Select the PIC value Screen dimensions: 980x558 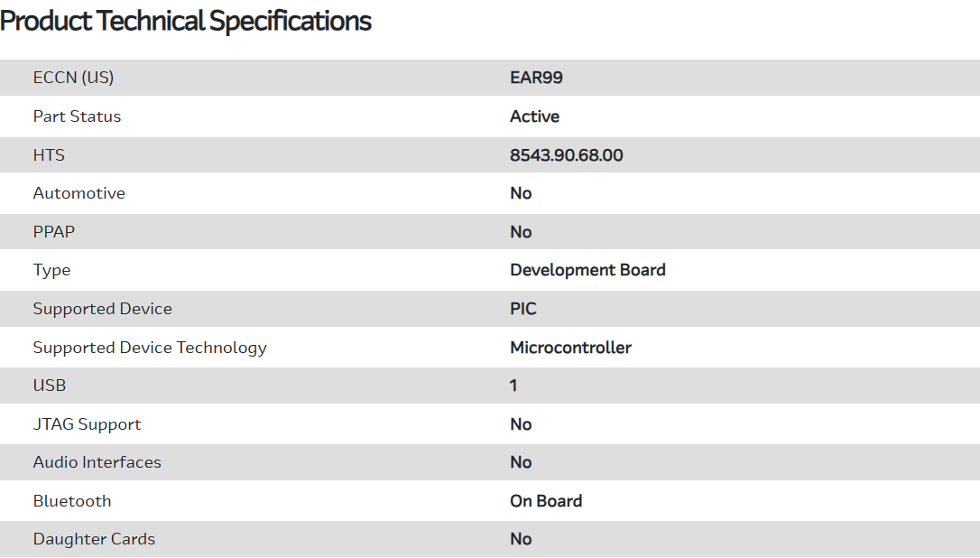522,309
